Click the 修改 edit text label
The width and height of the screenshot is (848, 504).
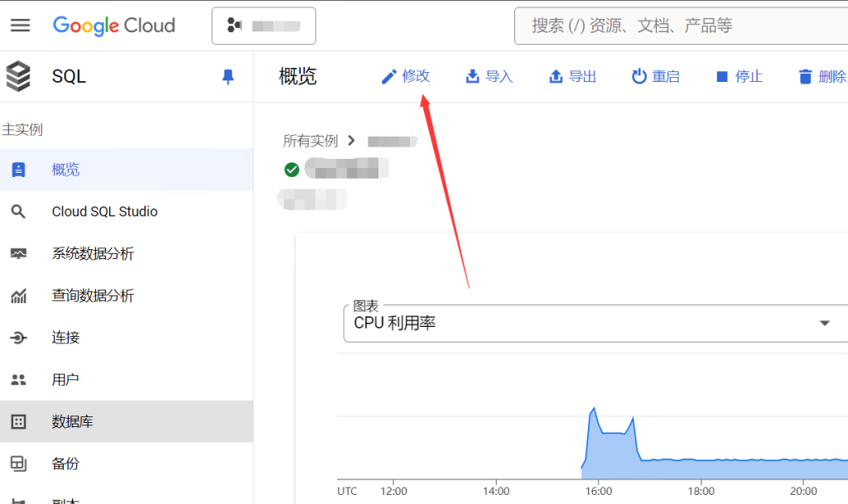[x=416, y=76]
